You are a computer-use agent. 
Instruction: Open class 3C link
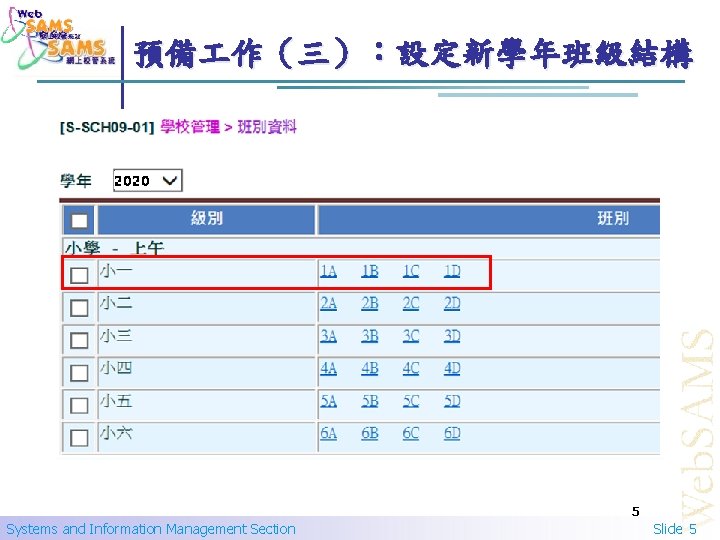tap(411, 337)
